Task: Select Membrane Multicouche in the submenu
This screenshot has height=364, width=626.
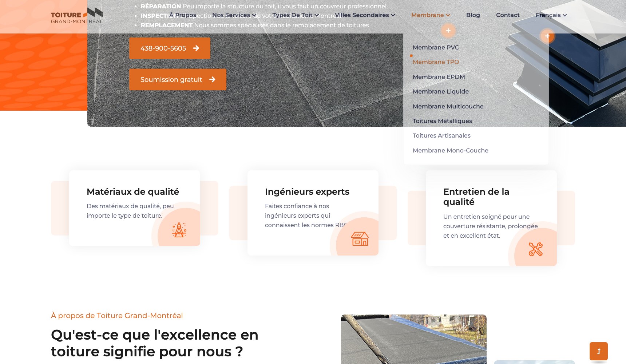Action: pos(448,106)
